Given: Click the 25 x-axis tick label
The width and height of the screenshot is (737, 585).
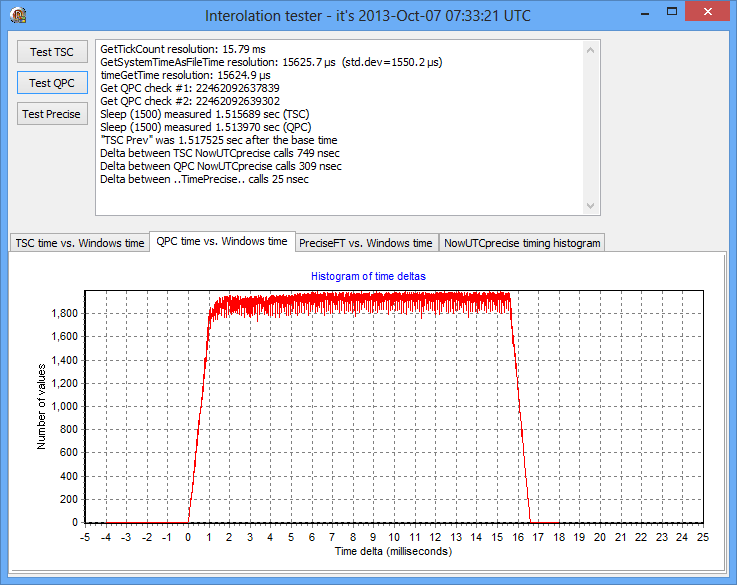Looking at the screenshot, I should (703, 537).
